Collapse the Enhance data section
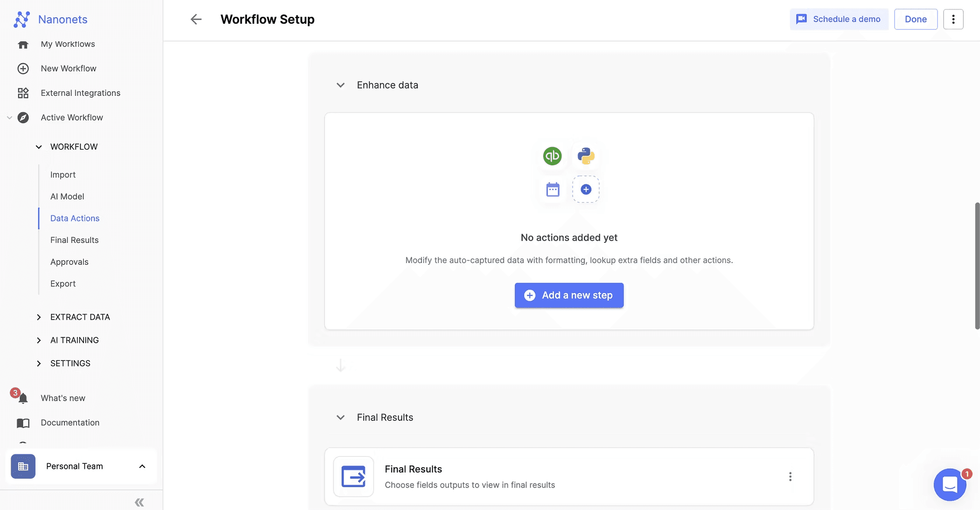980x510 pixels. [341, 85]
